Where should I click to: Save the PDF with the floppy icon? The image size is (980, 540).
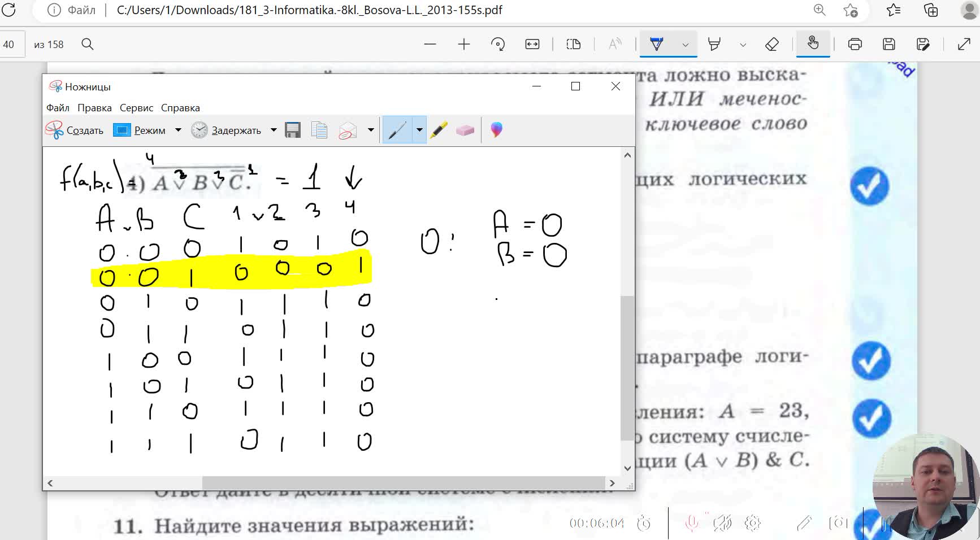point(889,44)
